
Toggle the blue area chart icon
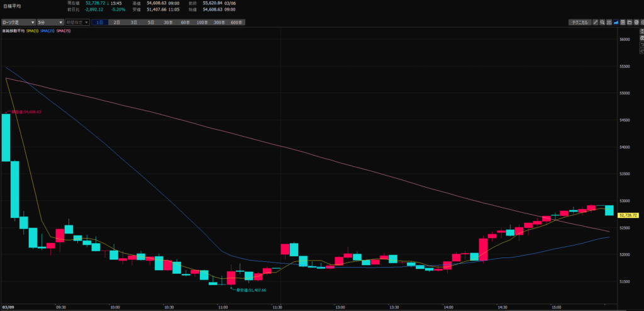(617, 22)
